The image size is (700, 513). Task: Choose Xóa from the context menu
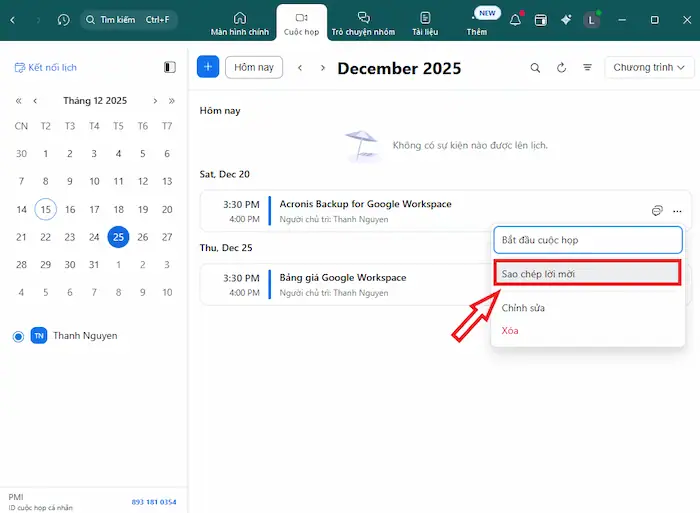click(510, 330)
